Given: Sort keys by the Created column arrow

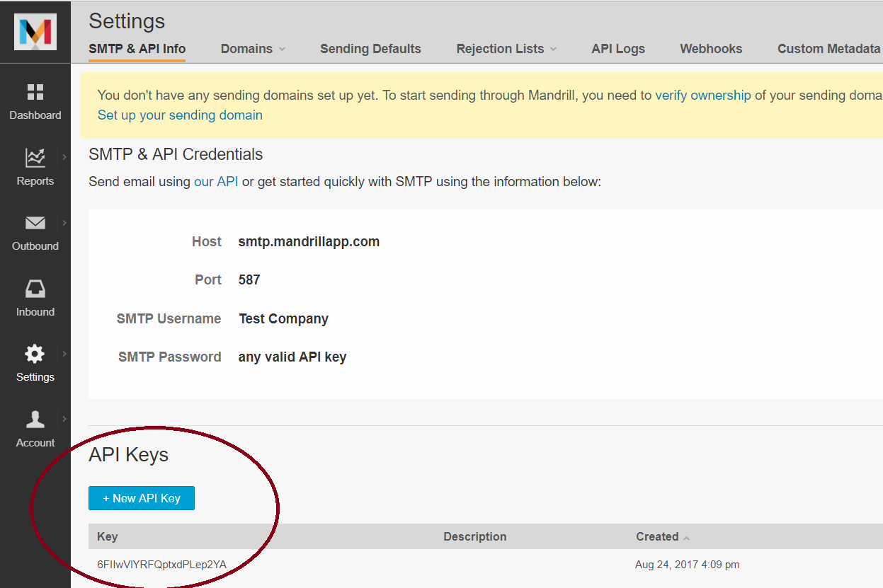Looking at the screenshot, I should tap(685, 538).
